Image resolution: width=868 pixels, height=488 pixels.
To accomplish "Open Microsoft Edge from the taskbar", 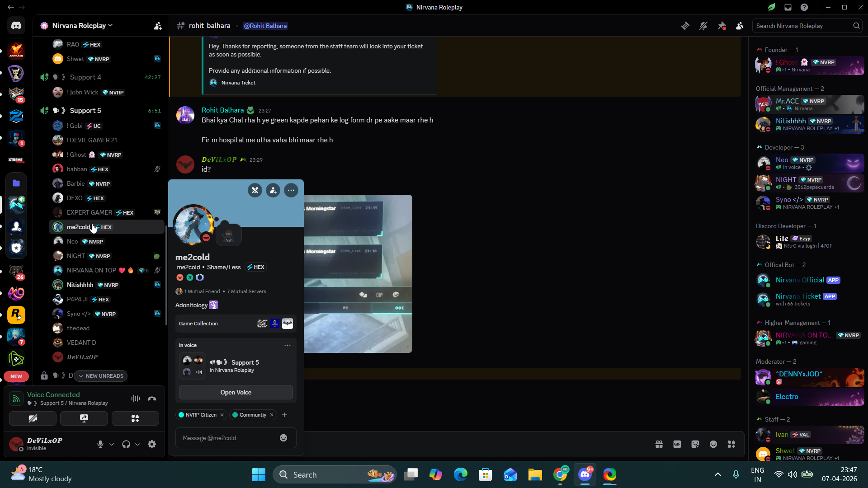I will (461, 474).
